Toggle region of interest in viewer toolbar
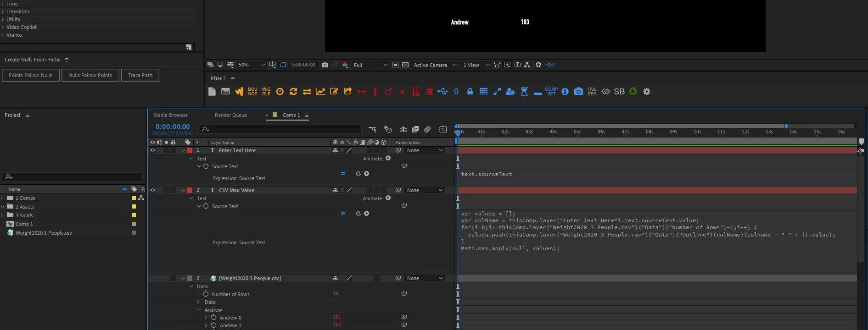Viewport: 868px width, 330px height. [395, 65]
